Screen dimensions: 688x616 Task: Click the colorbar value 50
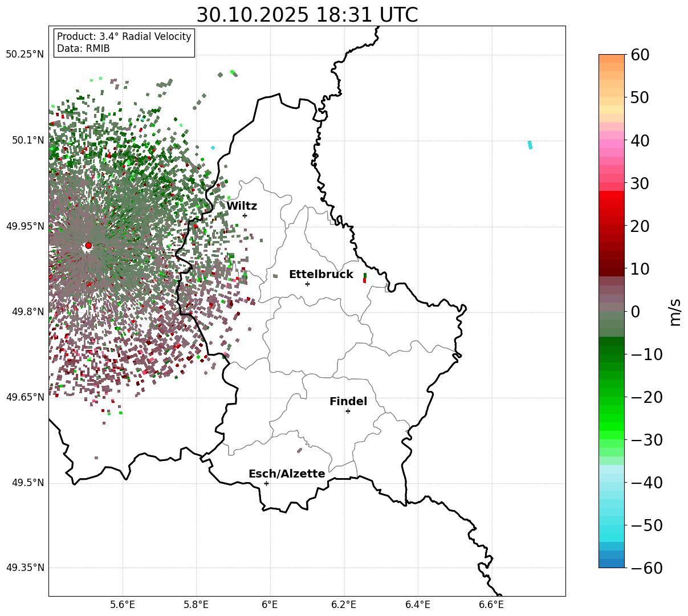tap(639, 97)
